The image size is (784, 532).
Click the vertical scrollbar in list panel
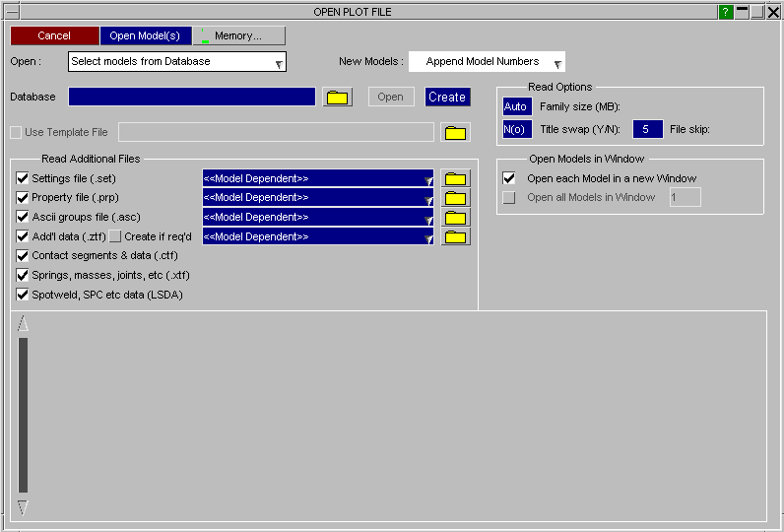(x=24, y=414)
